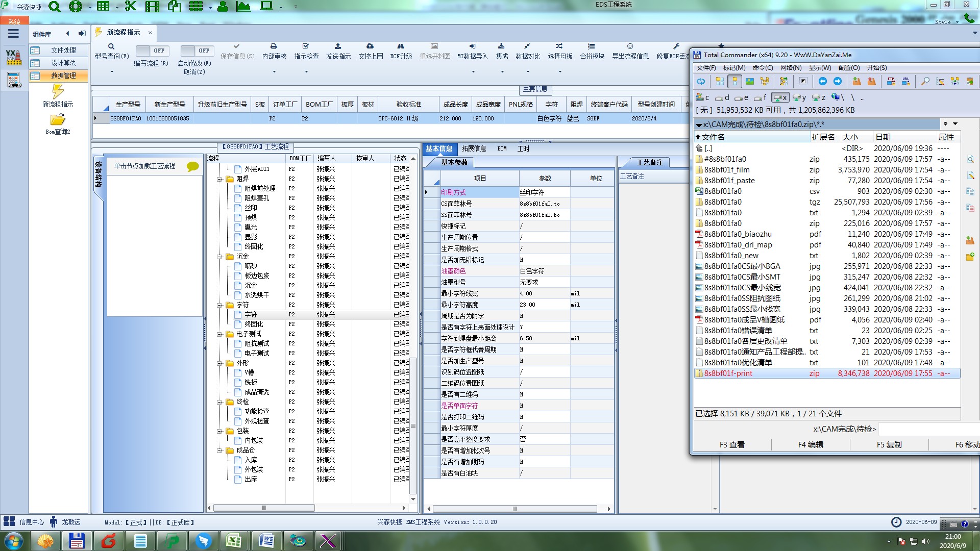The height and width of the screenshot is (551, 980).
Task: Open the Bom查询2 folder icon
Action: (x=58, y=120)
